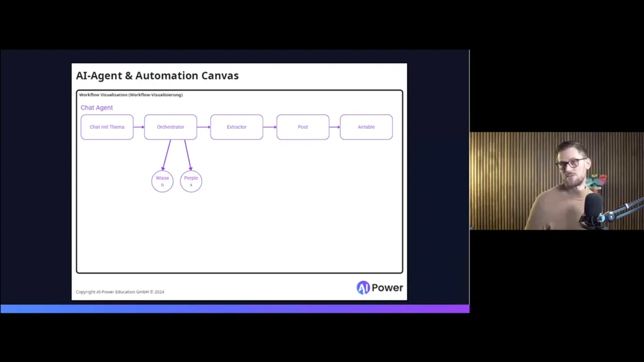Click the presenter webcam video
The image size is (644, 362).
click(x=557, y=181)
